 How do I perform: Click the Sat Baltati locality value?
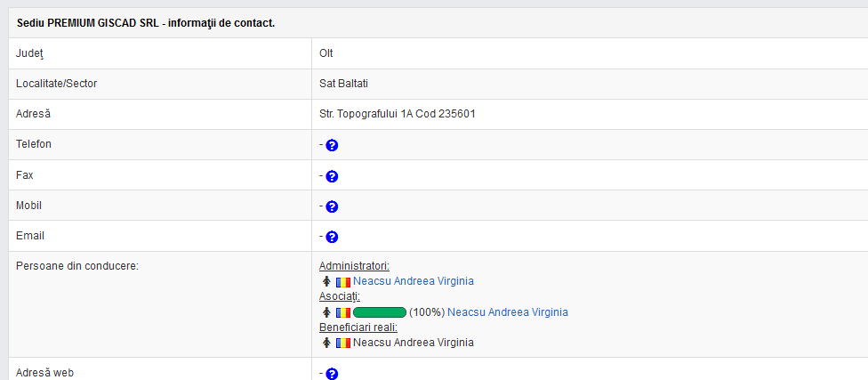(x=343, y=84)
